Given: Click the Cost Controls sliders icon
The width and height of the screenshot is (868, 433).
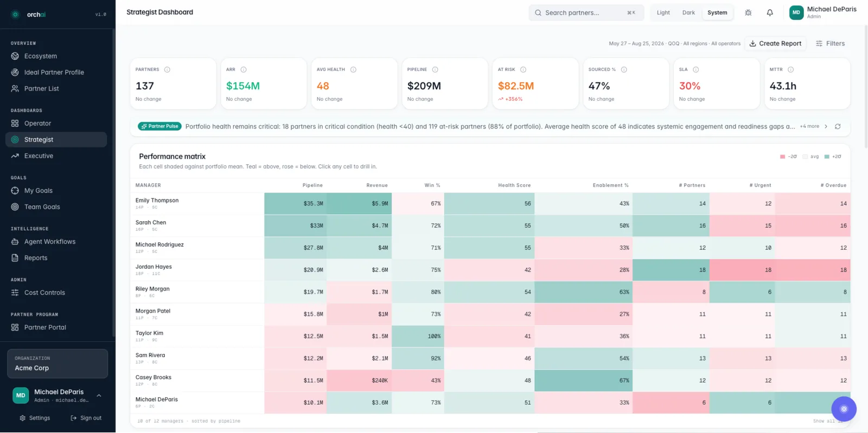Looking at the screenshot, I should pos(15,293).
